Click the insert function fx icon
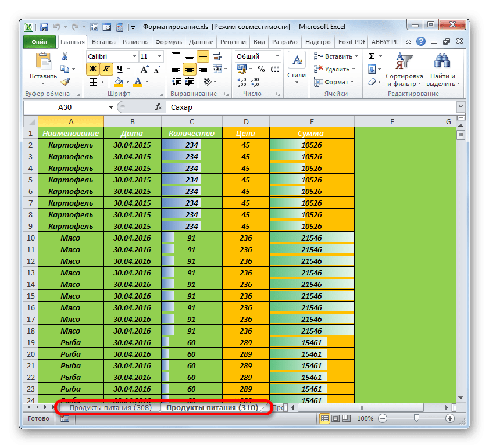This screenshot has height=448, width=489. point(159,107)
